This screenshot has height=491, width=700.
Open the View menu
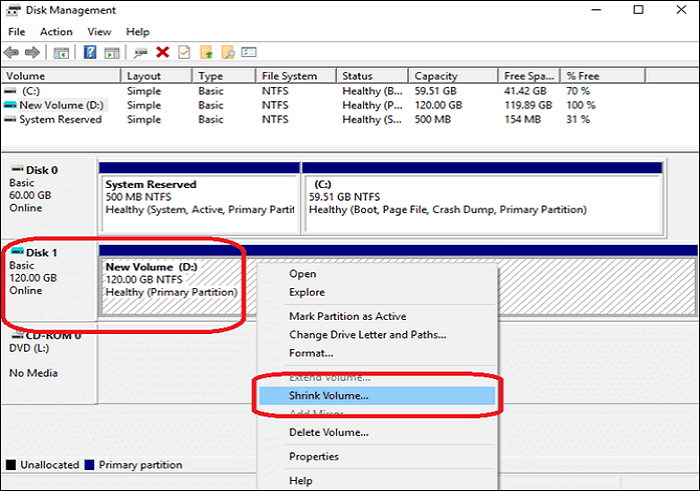pyautogui.click(x=99, y=32)
